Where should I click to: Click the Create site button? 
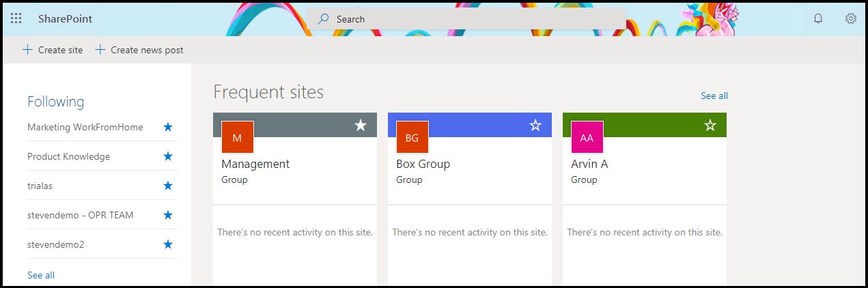pos(53,50)
